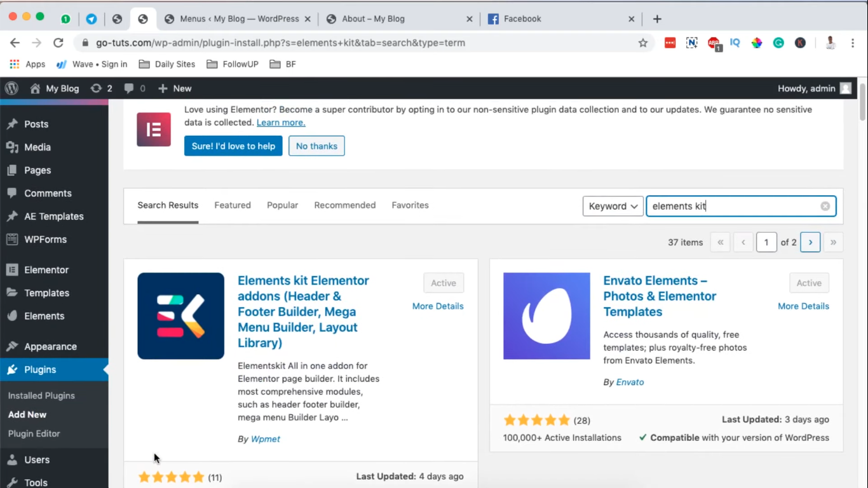The height and width of the screenshot is (488, 868).
Task: Open the Envato Elements plugin title
Action: pyautogui.click(x=660, y=296)
